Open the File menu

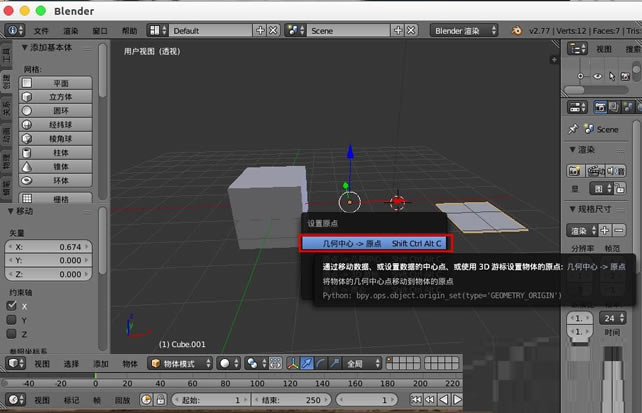[x=41, y=31]
